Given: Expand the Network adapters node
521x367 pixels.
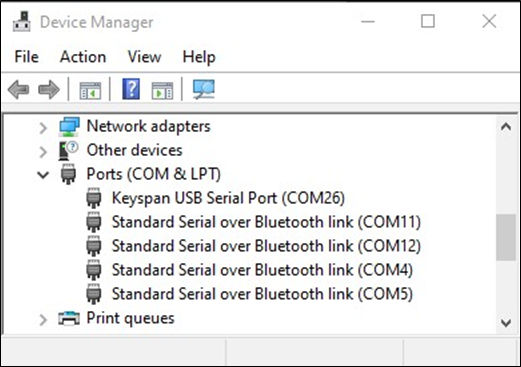Looking at the screenshot, I should tap(43, 128).
